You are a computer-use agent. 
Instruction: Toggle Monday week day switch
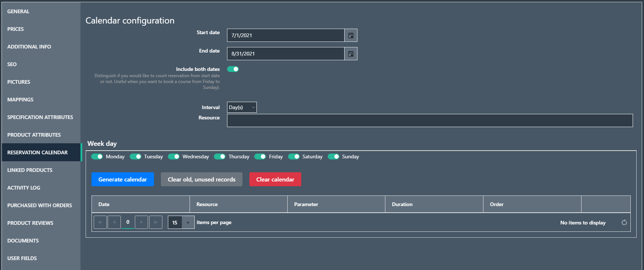tap(97, 156)
